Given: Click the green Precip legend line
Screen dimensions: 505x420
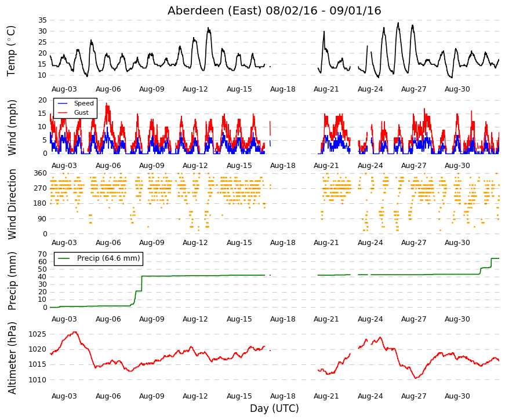Looking at the screenshot, I should pyautogui.click(x=64, y=258).
